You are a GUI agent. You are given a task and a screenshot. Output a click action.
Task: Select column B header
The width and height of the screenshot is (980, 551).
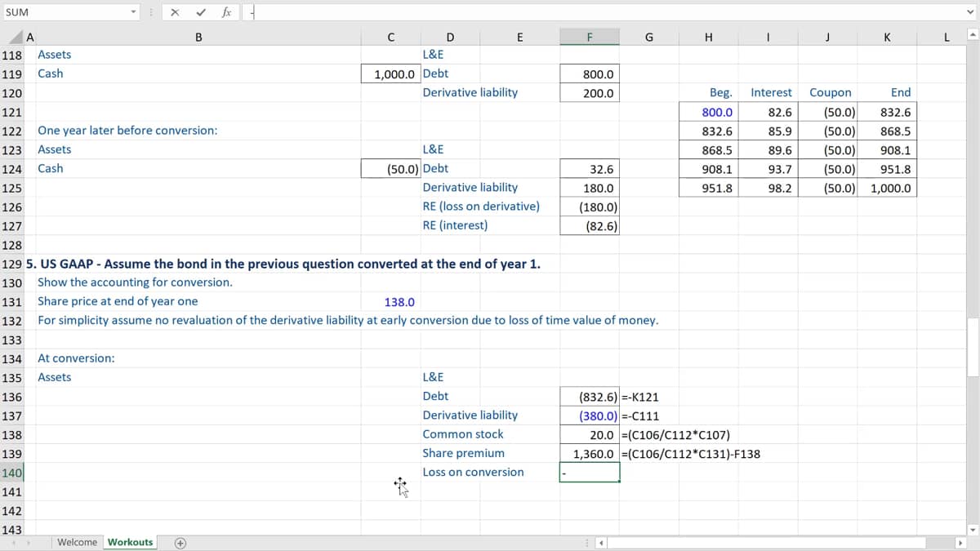click(x=198, y=37)
